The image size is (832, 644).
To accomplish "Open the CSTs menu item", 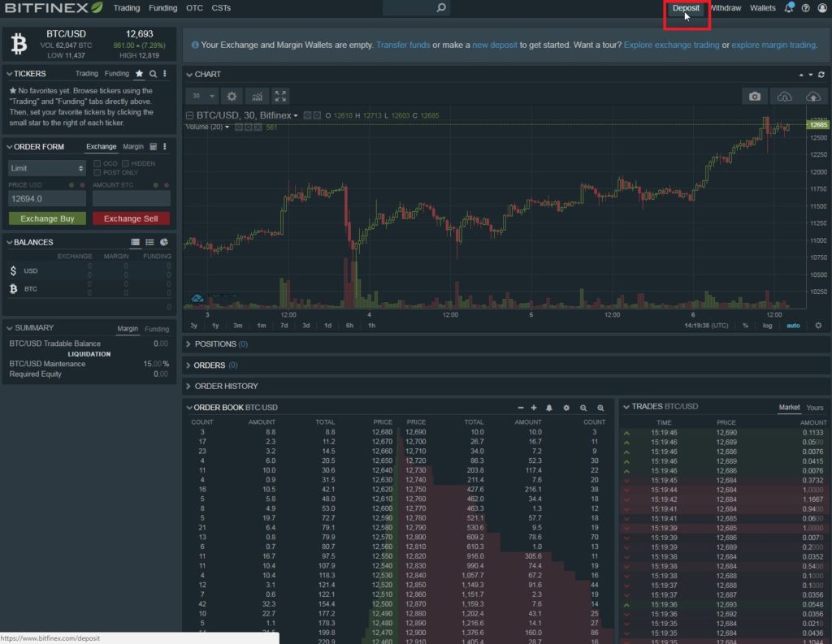I will pyautogui.click(x=221, y=8).
